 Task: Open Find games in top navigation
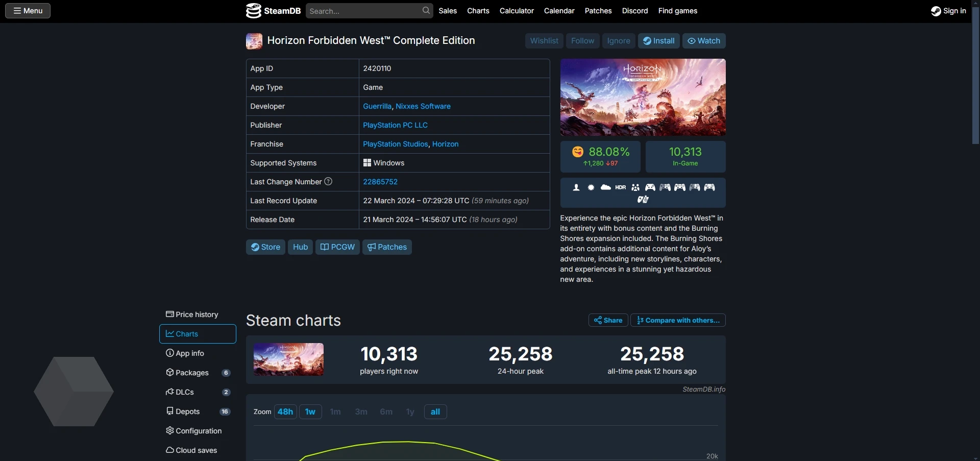678,11
